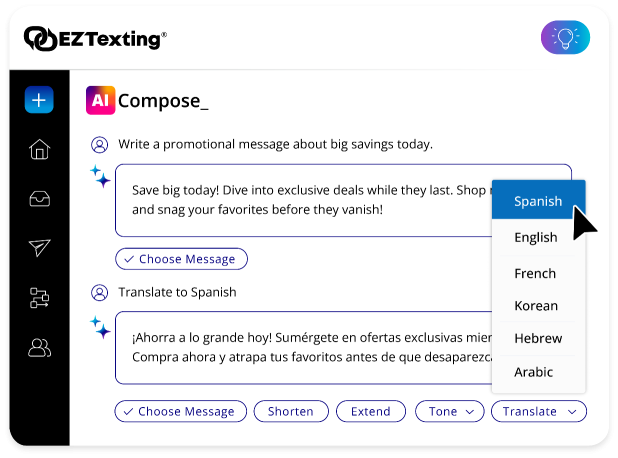Click sparkle icon beside English AI response
The height and width of the screenshot is (458, 618).
100,176
